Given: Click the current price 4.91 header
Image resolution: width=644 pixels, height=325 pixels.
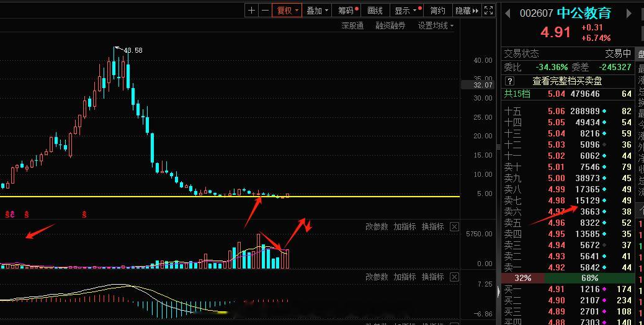Looking at the screenshot, I should click(x=555, y=32).
